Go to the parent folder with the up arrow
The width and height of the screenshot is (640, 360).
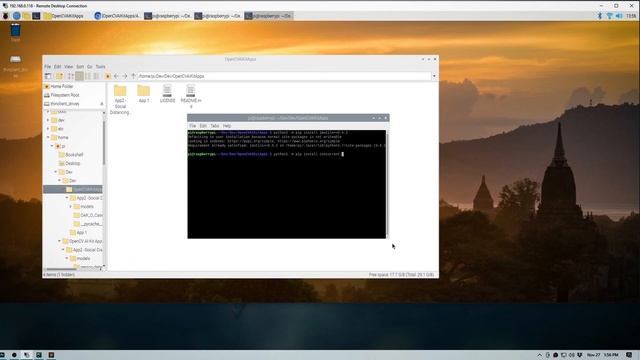(x=133, y=76)
